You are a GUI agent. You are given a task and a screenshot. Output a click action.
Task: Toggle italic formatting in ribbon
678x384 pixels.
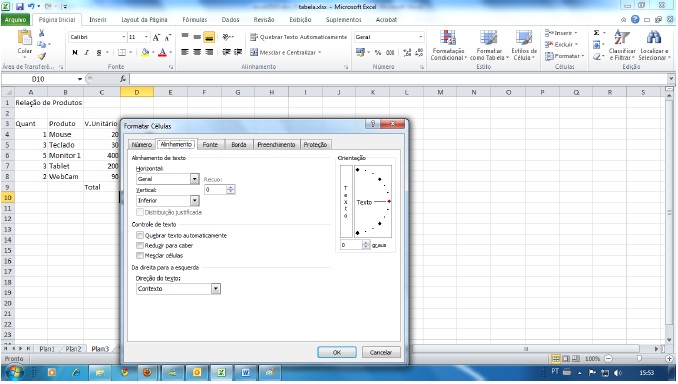(86, 52)
